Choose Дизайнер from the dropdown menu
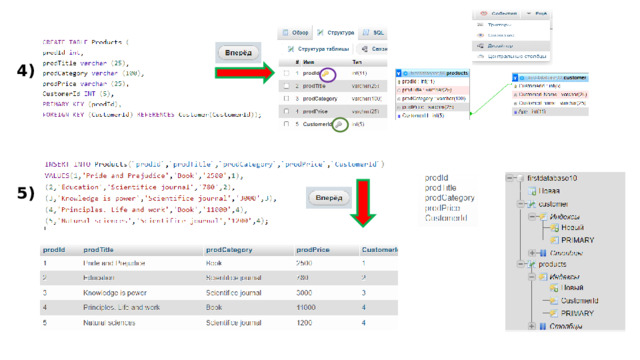 511,46
